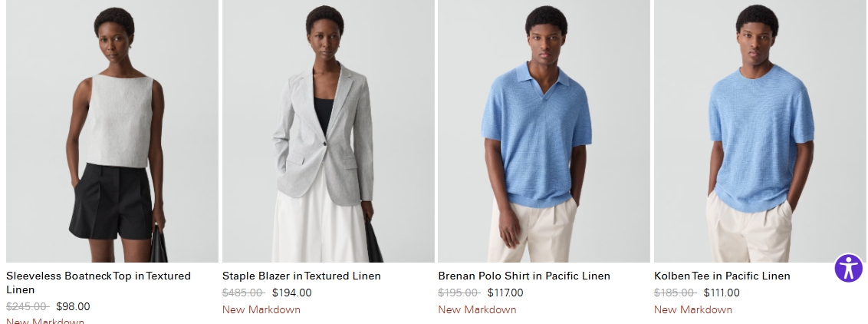Click the Staple Blazer in Textured Linen title

301,276
